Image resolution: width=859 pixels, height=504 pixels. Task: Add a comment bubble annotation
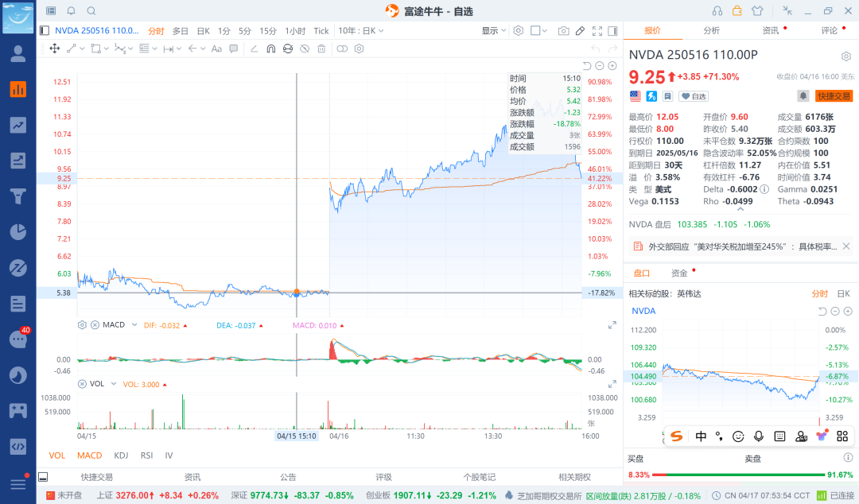pyautogui.click(x=233, y=48)
